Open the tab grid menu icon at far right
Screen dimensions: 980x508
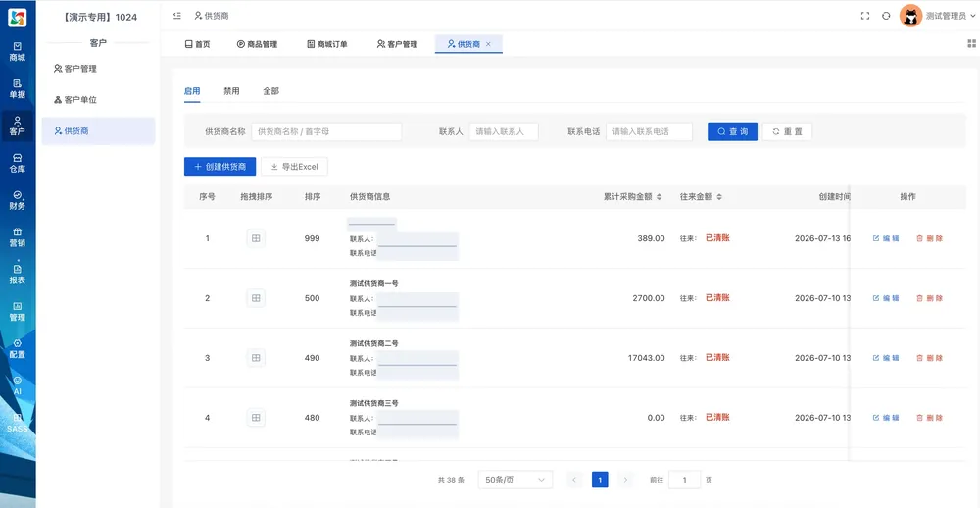(x=971, y=44)
